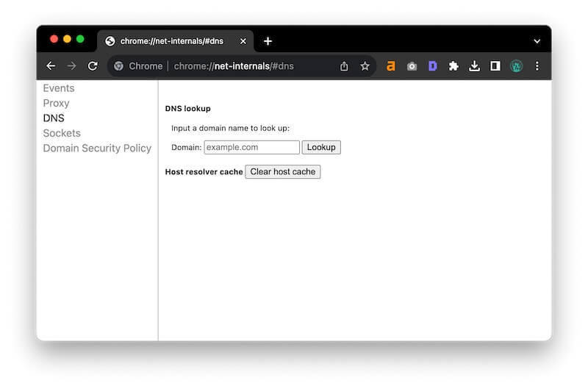This screenshot has height=389, width=588.
Task: Go back with the back arrow
Action: coord(51,66)
